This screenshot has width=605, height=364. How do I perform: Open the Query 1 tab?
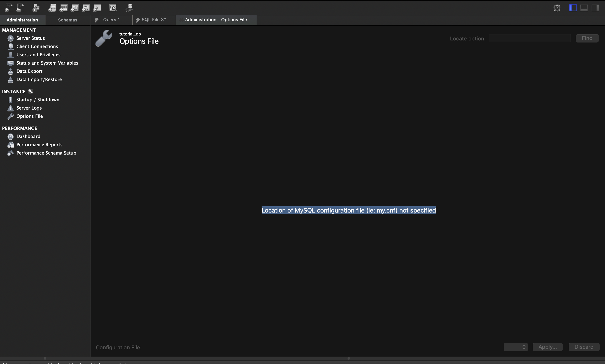coord(111,20)
